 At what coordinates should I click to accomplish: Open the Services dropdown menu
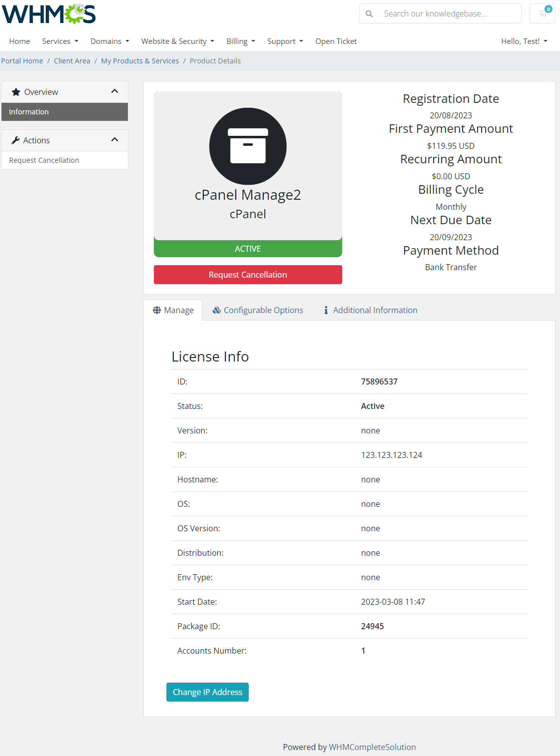pos(60,41)
